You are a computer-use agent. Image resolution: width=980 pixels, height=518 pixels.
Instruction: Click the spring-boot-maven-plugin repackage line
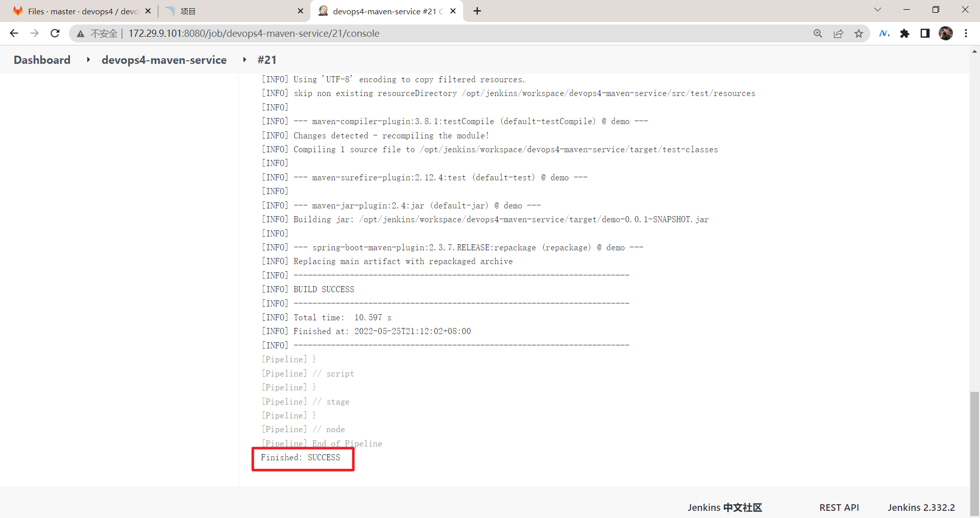[452, 247]
